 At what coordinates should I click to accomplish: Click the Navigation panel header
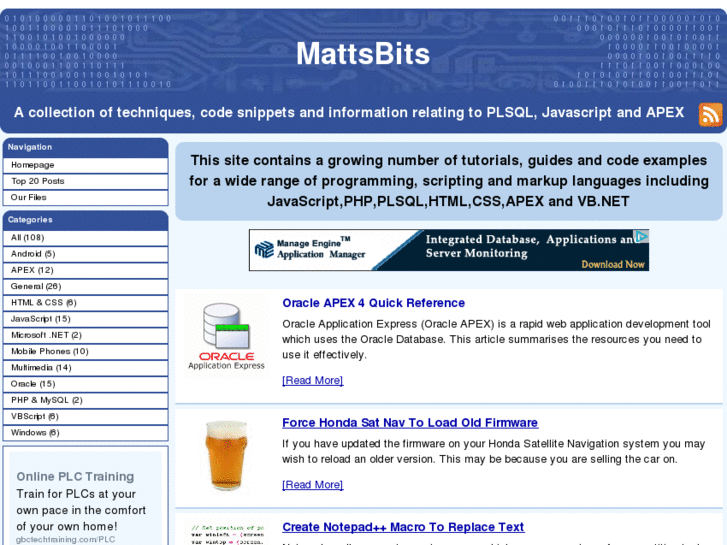pyautogui.click(x=85, y=147)
